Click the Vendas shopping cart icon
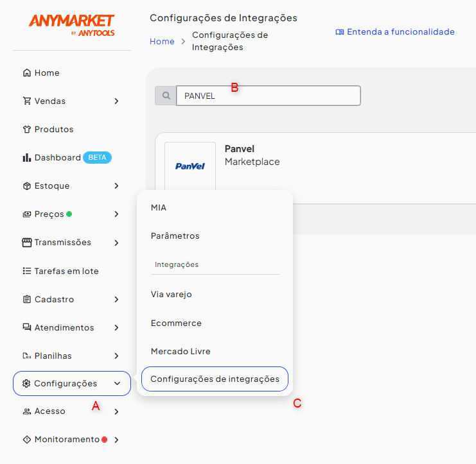Viewport: 476px width, 464px height. [26, 101]
